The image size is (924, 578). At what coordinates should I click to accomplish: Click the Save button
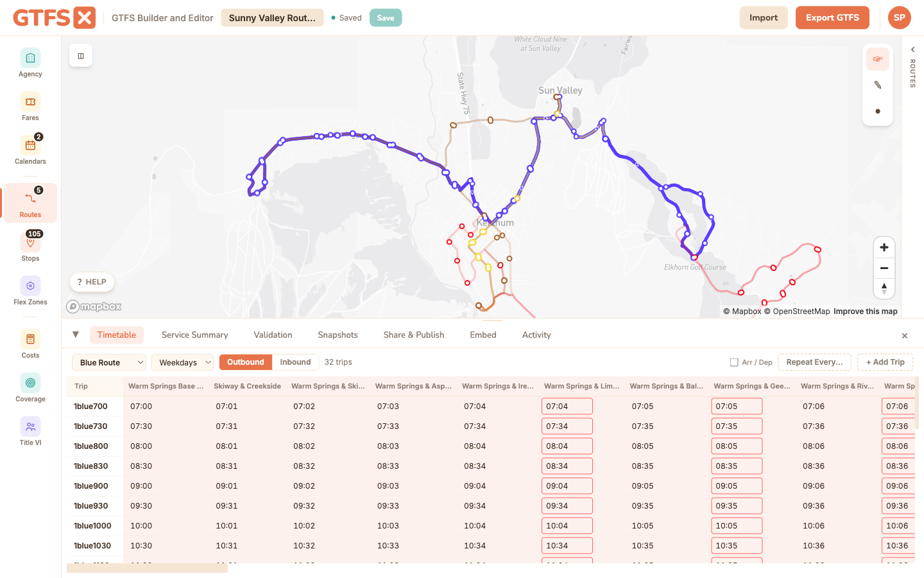386,18
